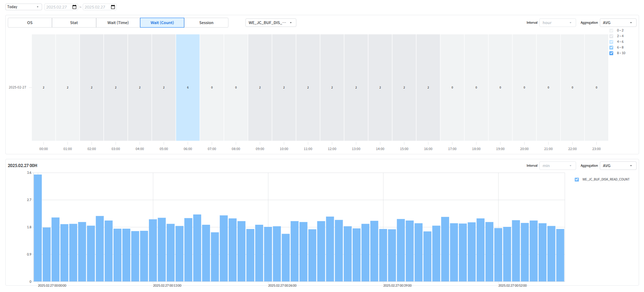Click the tallest first bar in bottom chart

(x=38, y=228)
